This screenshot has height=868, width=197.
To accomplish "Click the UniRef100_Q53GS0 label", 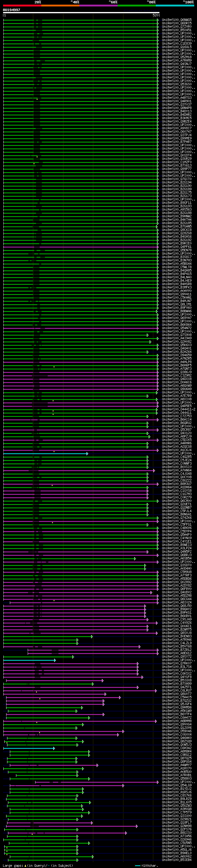I will tap(177, 84).
